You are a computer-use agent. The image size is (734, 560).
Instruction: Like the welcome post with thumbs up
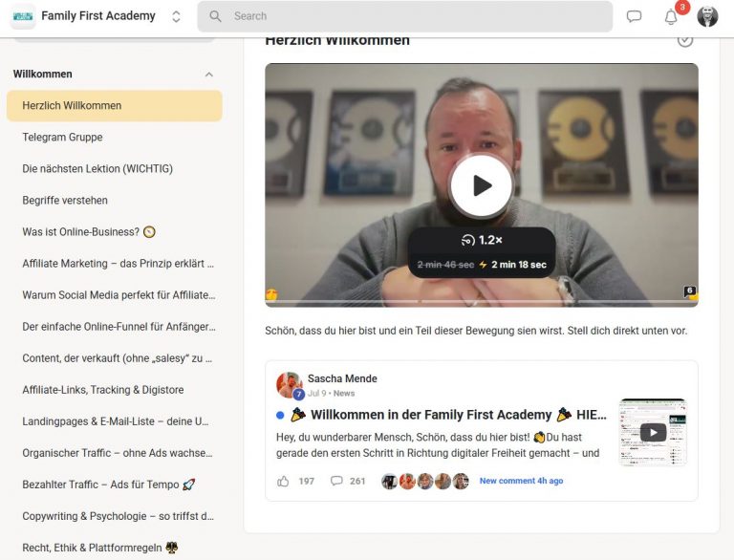(x=283, y=481)
